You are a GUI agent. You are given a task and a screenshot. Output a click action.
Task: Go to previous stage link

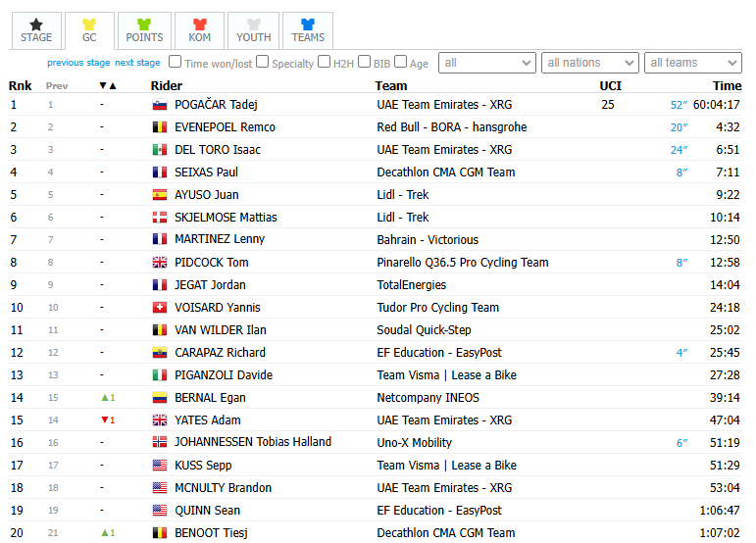click(x=78, y=63)
